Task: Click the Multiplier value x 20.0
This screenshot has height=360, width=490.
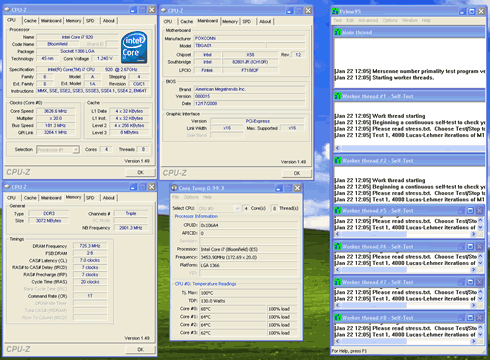Action: 55,118
